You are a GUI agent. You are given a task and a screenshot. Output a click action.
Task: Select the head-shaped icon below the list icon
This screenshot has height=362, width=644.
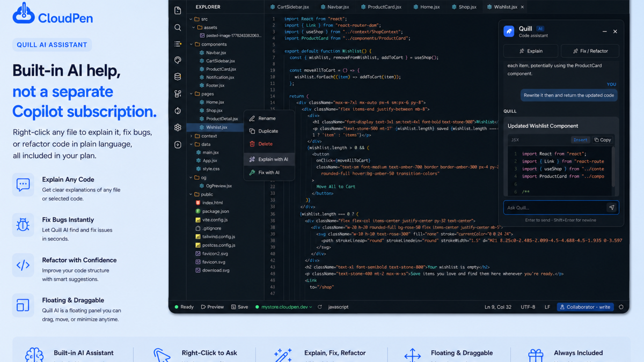[x=178, y=60]
